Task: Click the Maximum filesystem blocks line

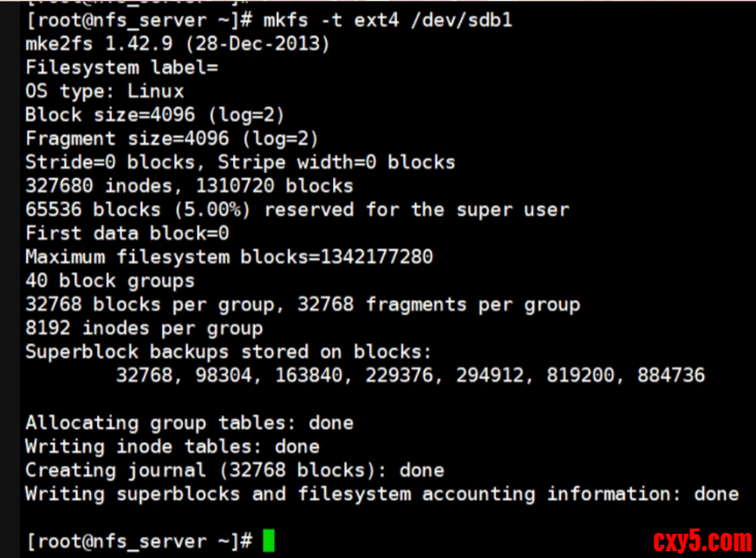Action: (x=229, y=257)
